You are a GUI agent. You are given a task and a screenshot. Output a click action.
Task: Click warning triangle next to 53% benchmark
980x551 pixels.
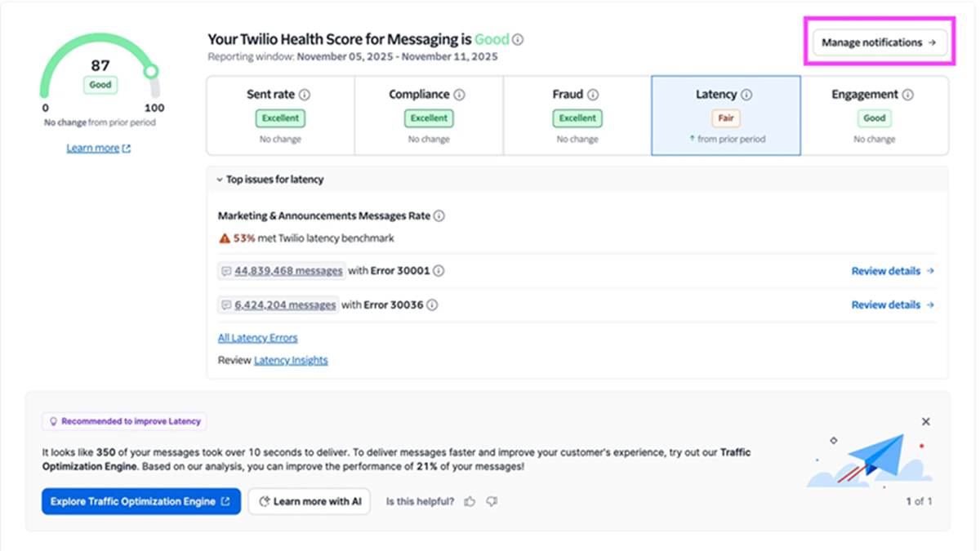pyautogui.click(x=223, y=240)
